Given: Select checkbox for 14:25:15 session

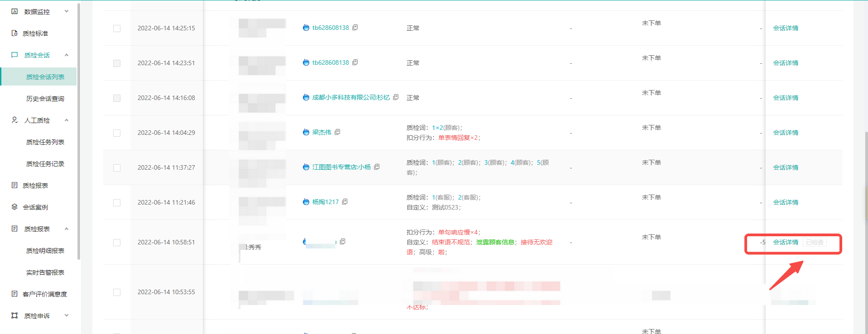Looking at the screenshot, I should tap(117, 28).
